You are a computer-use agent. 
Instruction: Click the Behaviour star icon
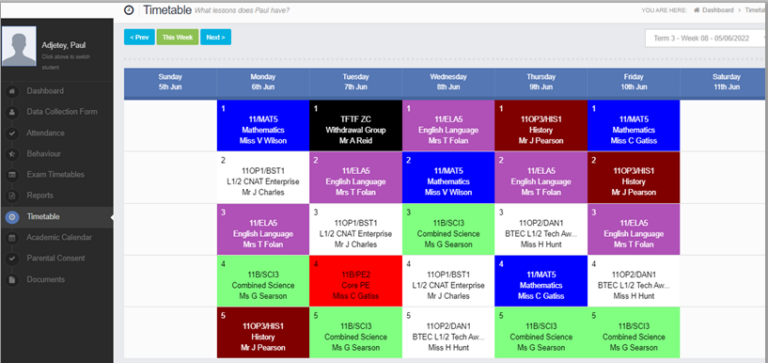point(12,154)
